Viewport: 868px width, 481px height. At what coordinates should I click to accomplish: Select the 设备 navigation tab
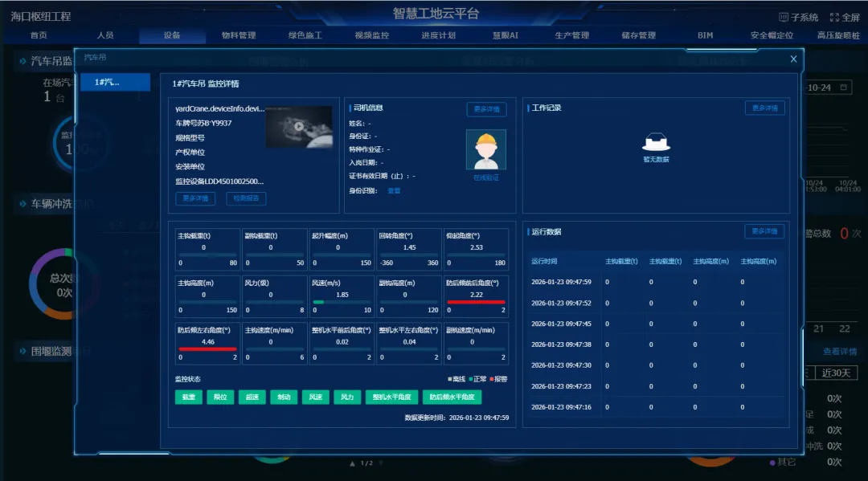[x=172, y=35]
